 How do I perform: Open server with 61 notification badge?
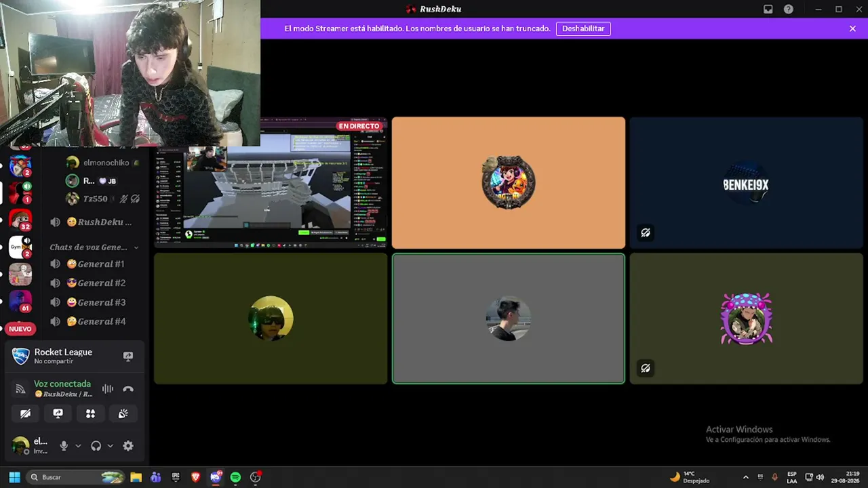coord(20,301)
